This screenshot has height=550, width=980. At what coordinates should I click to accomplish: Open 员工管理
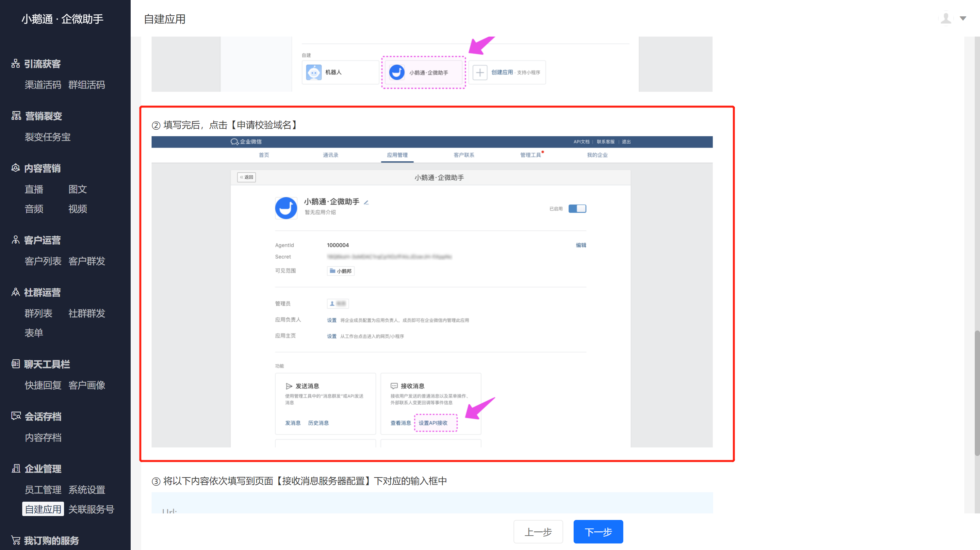click(x=43, y=489)
